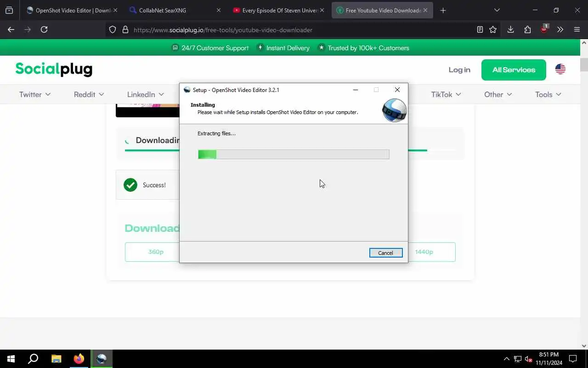Open the notification center icon
The image size is (588, 368).
[x=573, y=359]
